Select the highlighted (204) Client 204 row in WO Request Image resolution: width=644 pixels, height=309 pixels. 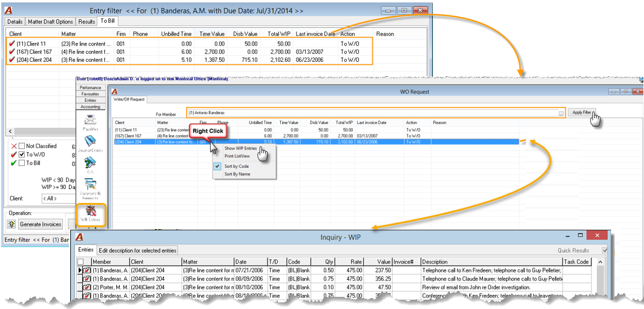(x=316, y=141)
